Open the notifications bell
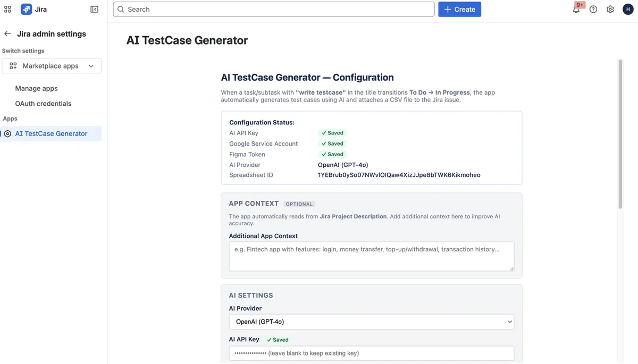Image resolution: width=638 pixels, height=364 pixels. tap(576, 10)
